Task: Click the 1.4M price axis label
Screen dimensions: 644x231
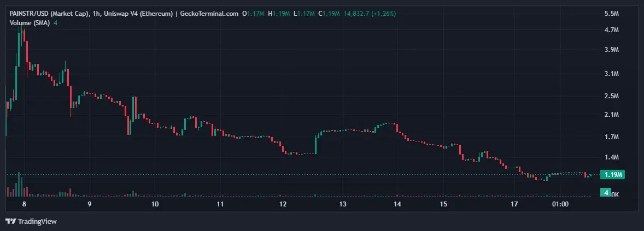Action: [x=612, y=157]
